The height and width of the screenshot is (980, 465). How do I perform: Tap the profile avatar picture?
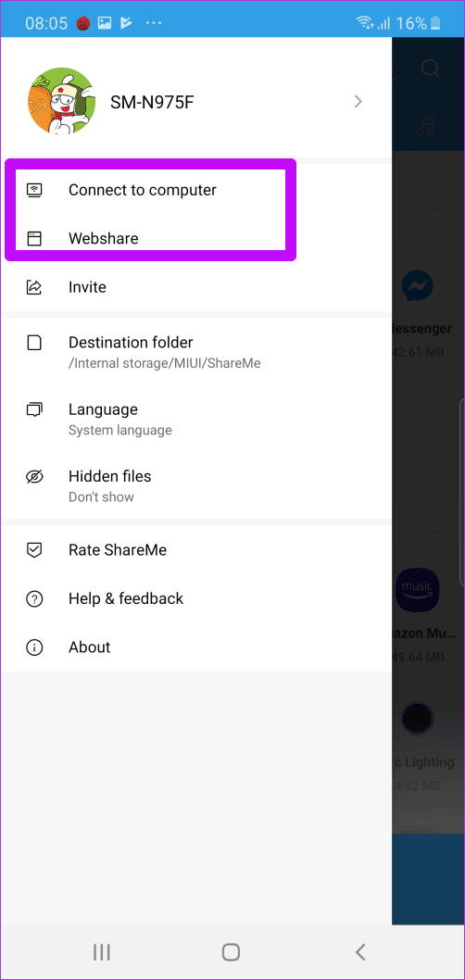[x=62, y=101]
